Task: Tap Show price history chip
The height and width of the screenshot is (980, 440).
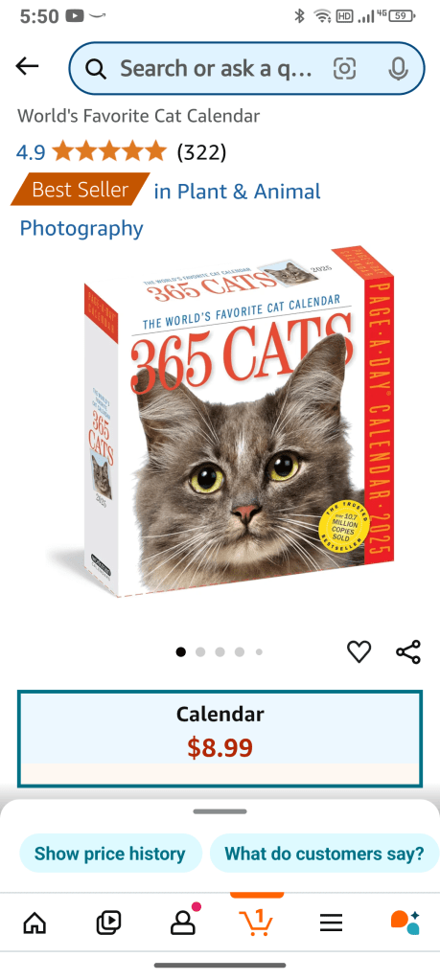Action: [x=110, y=854]
